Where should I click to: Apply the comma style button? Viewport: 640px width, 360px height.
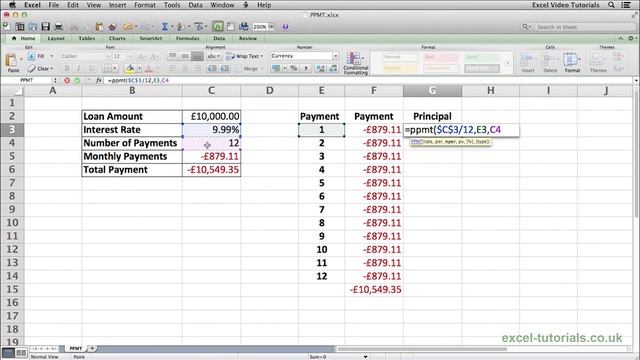tap(306, 68)
